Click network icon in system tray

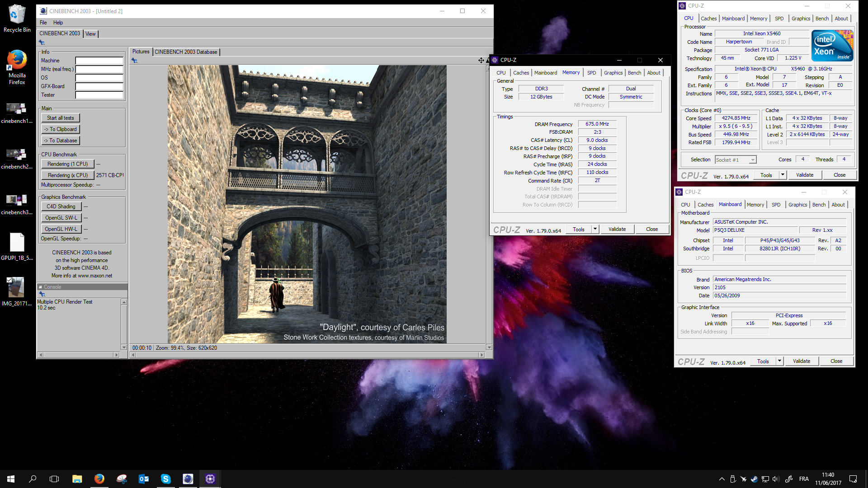click(765, 479)
